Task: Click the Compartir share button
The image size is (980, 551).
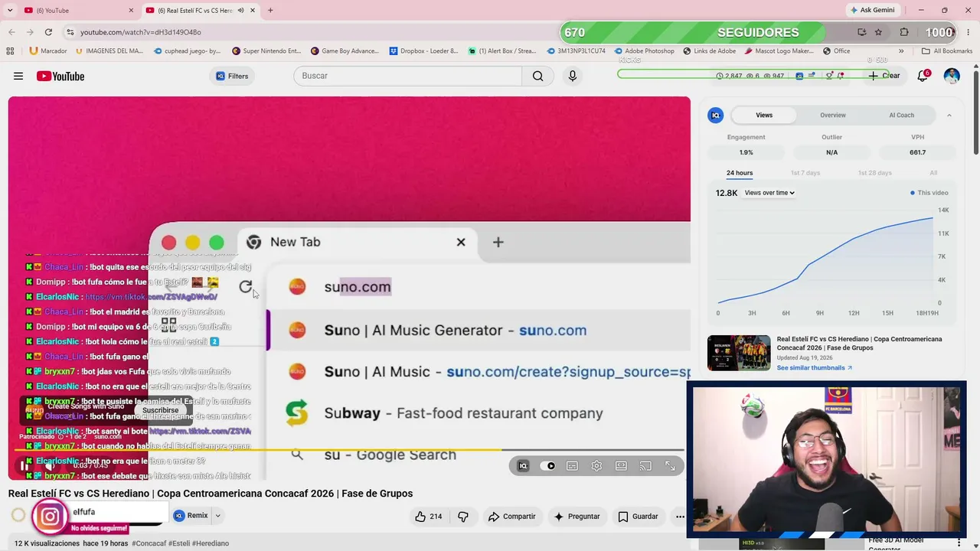Action: click(x=512, y=517)
